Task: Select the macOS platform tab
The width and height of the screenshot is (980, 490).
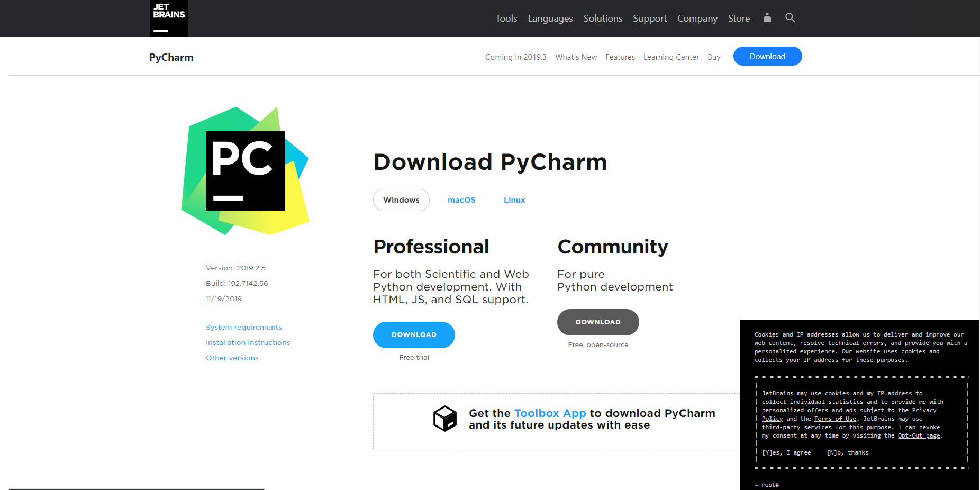Action: [x=461, y=200]
